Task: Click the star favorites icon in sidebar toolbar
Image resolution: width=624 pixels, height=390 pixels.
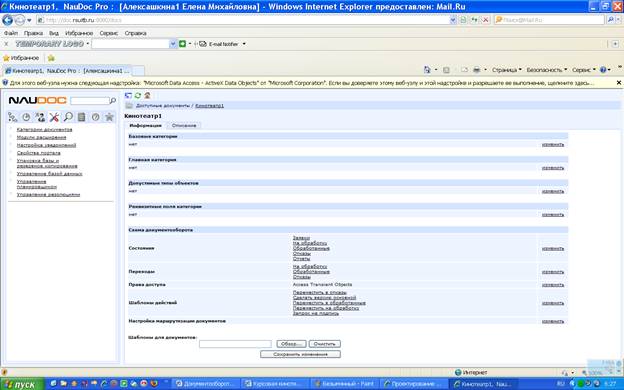Action: coord(109,117)
